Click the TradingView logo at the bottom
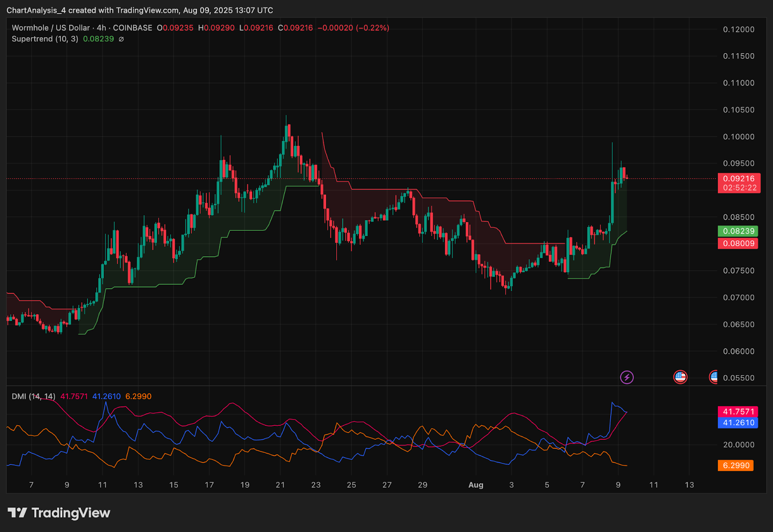The width and height of the screenshot is (773, 532). [59, 513]
